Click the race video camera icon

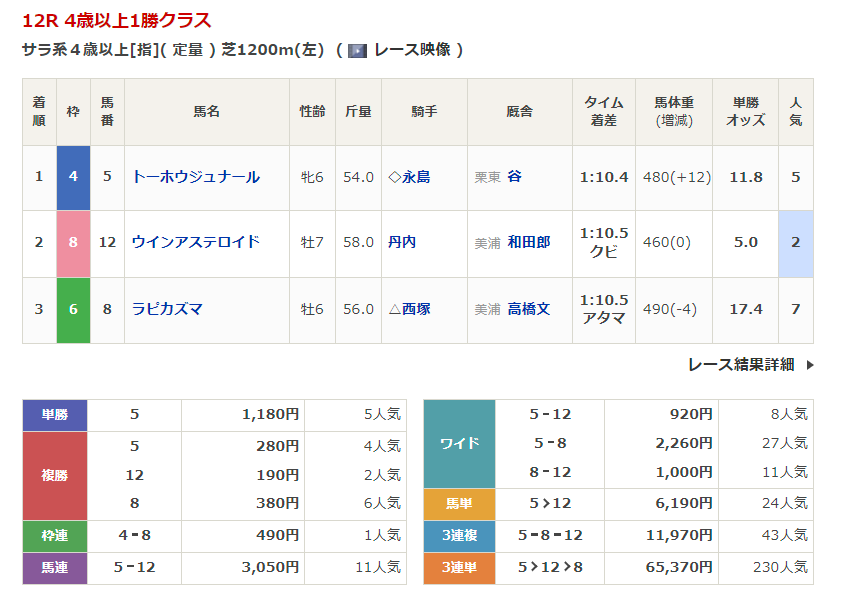[x=357, y=51]
